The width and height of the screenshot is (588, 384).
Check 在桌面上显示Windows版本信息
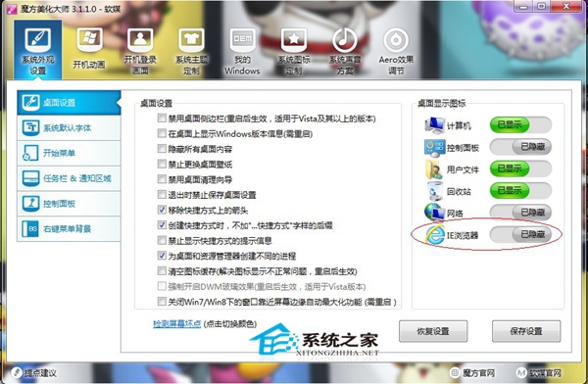click(162, 133)
